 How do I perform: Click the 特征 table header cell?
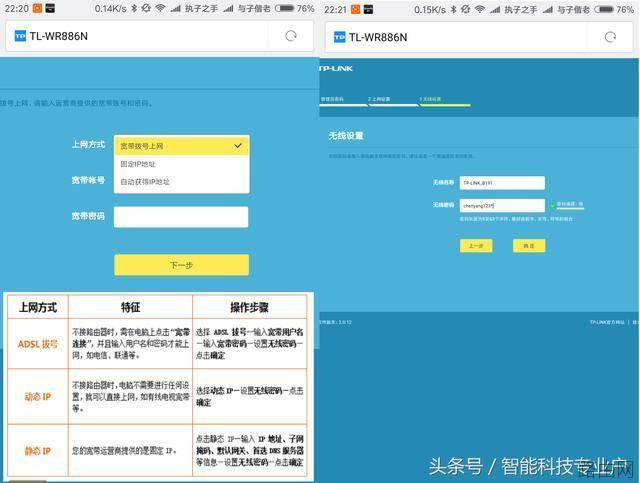(131, 307)
